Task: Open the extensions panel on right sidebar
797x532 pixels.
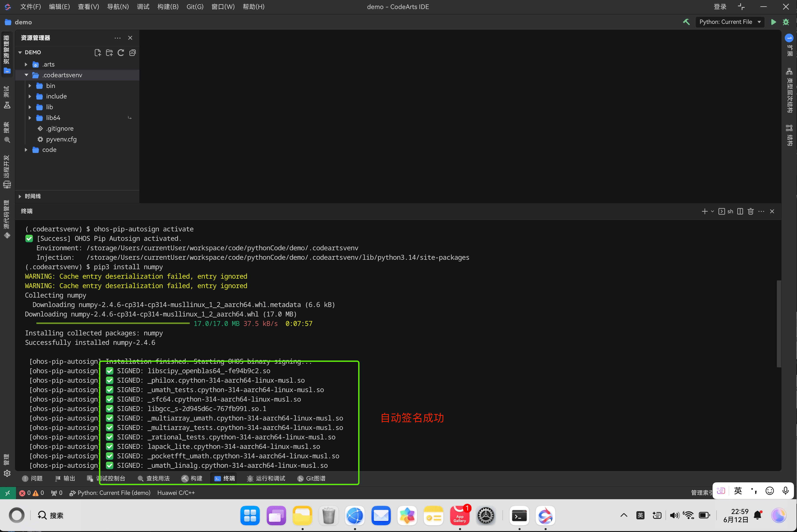Action: click(x=789, y=45)
